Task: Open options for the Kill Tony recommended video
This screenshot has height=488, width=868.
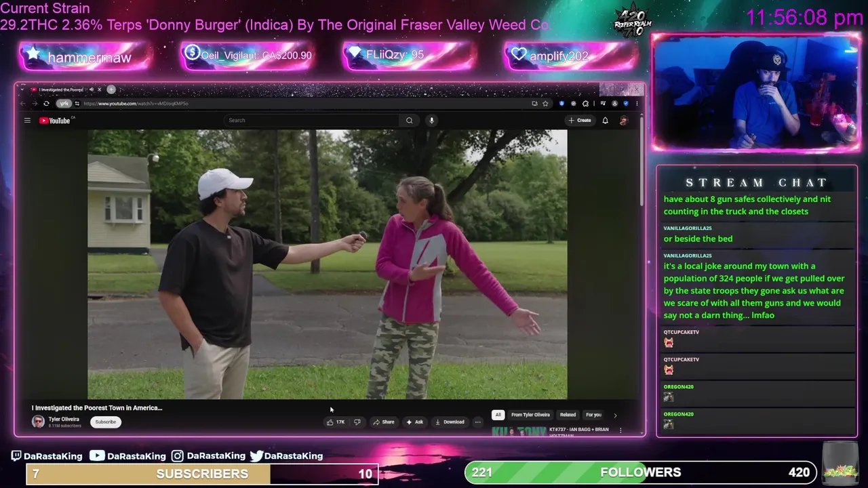Action: pos(620,430)
